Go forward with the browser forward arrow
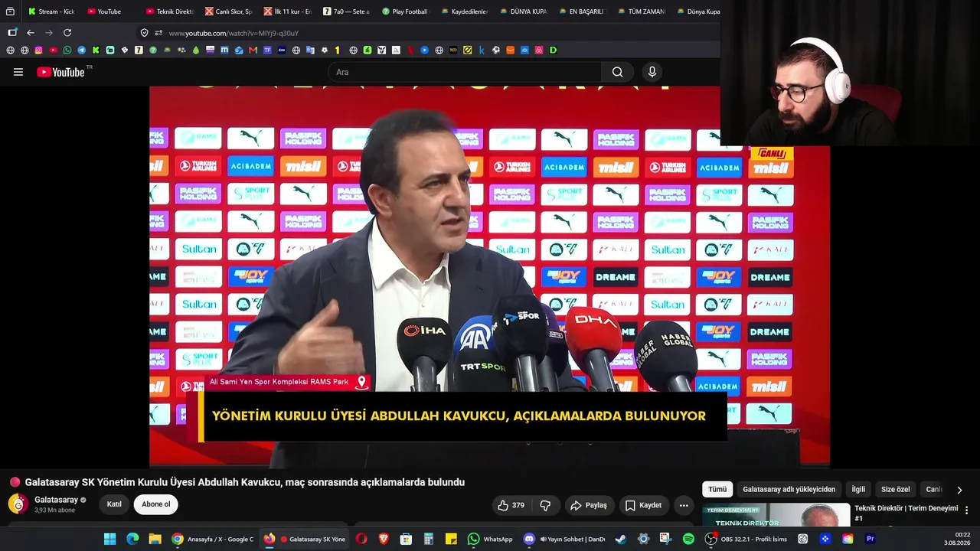Image resolution: width=980 pixels, height=551 pixels. tap(49, 33)
